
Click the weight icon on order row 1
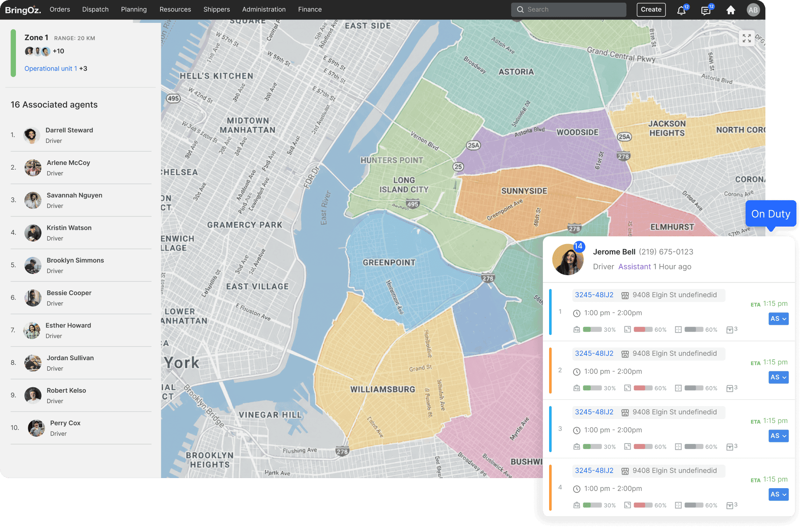577,329
